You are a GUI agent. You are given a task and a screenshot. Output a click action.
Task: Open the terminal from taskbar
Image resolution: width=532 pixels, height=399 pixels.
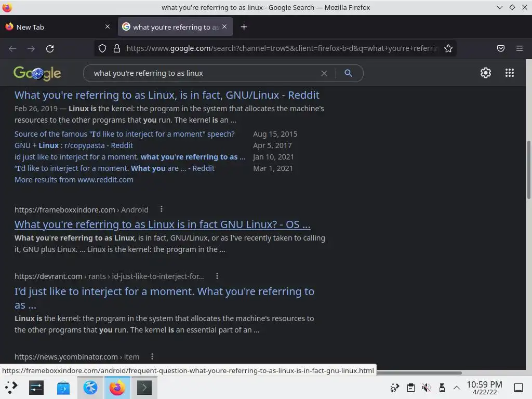pyautogui.click(x=144, y=388)
